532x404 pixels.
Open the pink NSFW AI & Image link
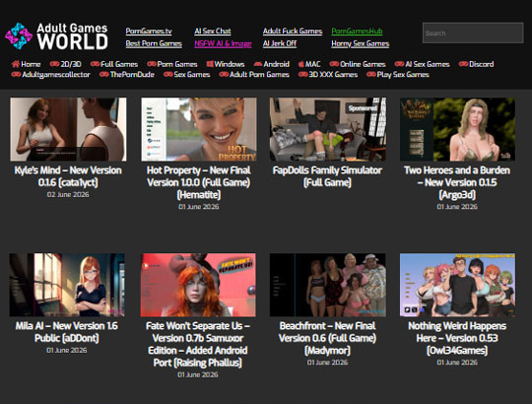pyautogui.click(x=223, y=43)
